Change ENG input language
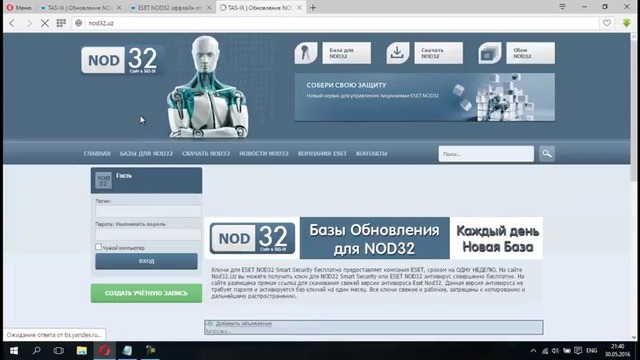Viewport: 640px width, 360px height. click(591, 351)
